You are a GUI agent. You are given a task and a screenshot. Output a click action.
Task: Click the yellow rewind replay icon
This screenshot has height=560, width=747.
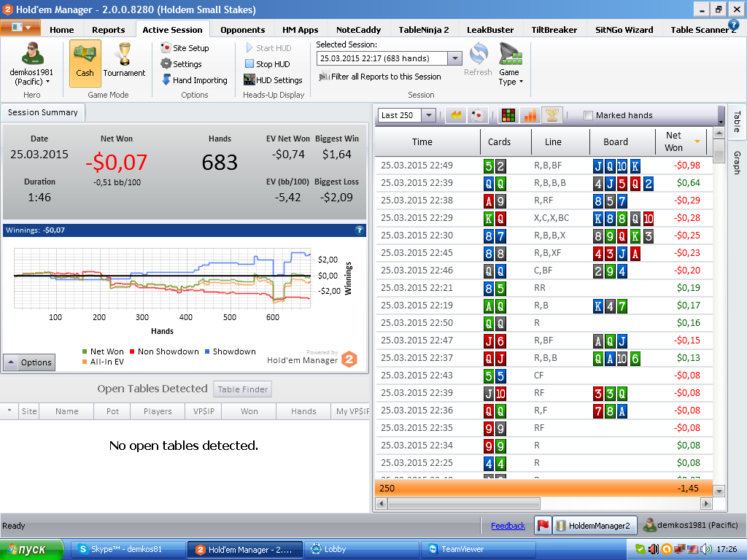[x=456, y=115]
